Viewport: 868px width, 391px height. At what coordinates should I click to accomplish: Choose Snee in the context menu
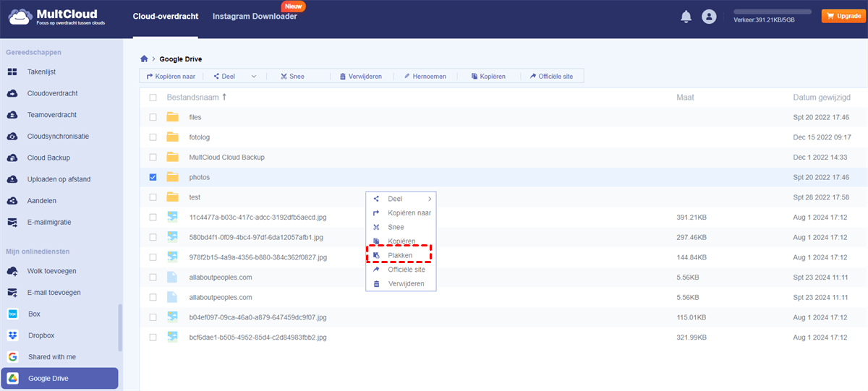click(x=401, y=227)
